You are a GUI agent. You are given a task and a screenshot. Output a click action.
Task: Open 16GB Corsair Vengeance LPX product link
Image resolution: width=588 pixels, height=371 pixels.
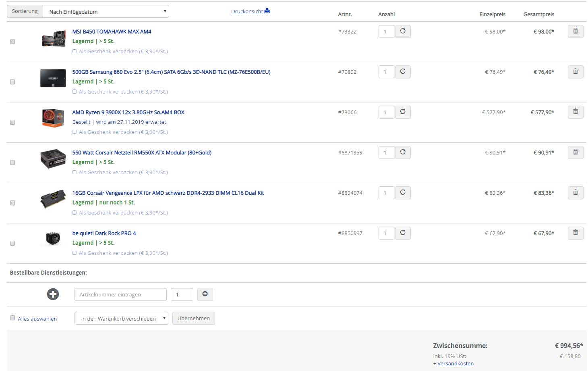click(x=168, y=193)
